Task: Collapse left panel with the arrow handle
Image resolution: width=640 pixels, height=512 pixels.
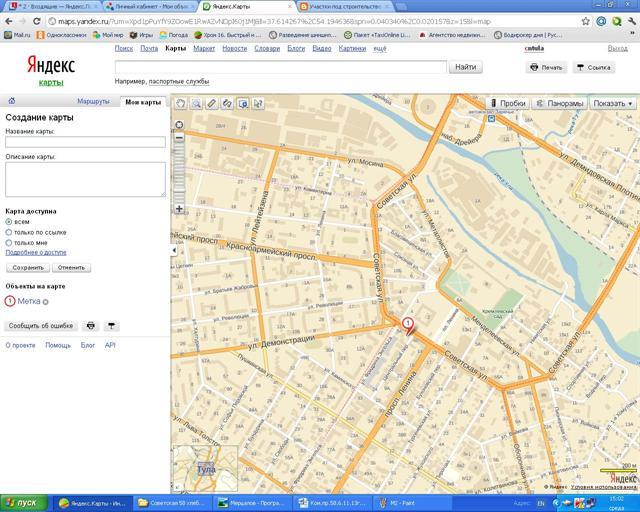Action: (x=174, y=250)
